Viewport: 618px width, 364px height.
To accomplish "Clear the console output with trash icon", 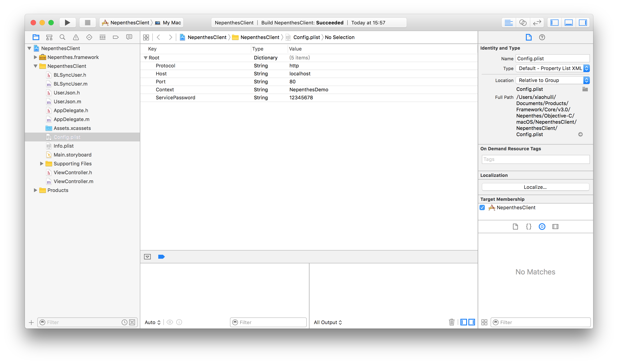I will coord(452,322).
